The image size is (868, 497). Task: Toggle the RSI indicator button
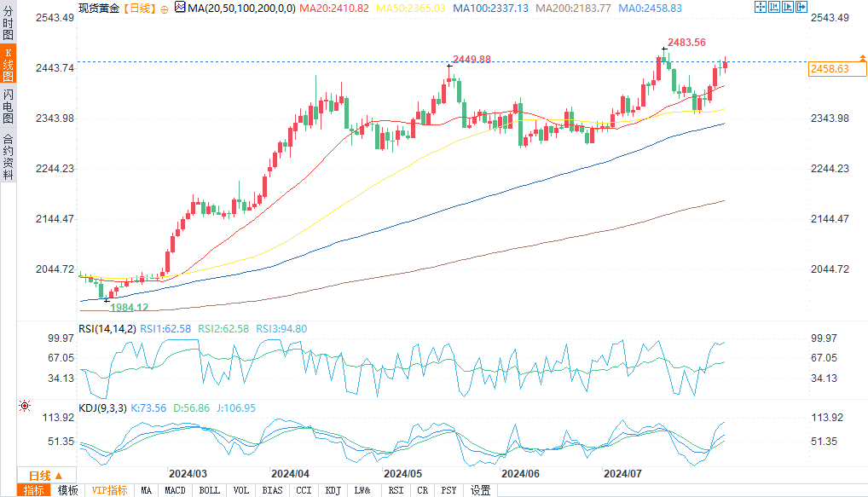point(396,490)
